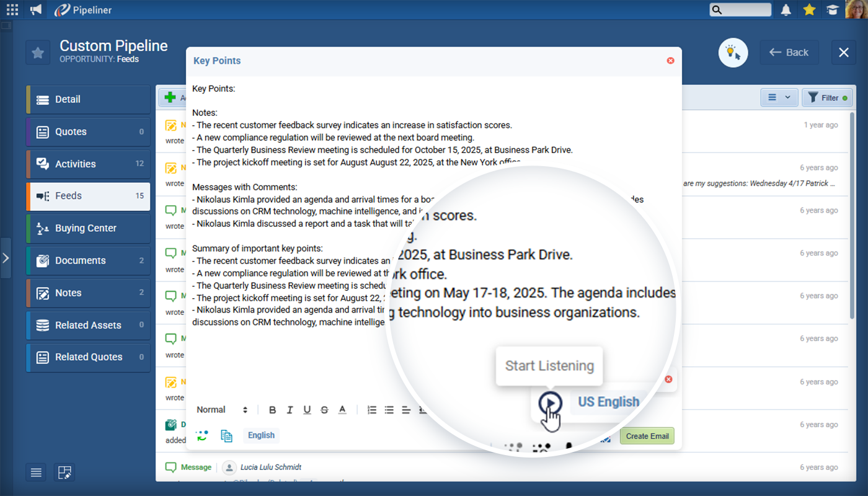Open the Normal text style dropdown
Screen dimensions: 868x496
(x=221, y=410)
